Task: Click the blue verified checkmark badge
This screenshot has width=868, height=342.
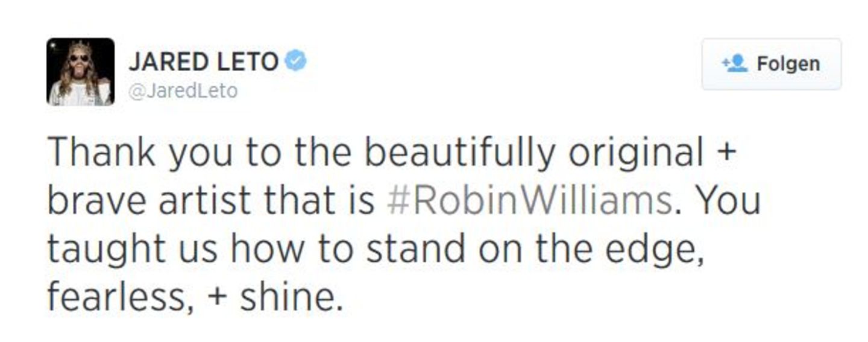Action: tap(295, 62)
